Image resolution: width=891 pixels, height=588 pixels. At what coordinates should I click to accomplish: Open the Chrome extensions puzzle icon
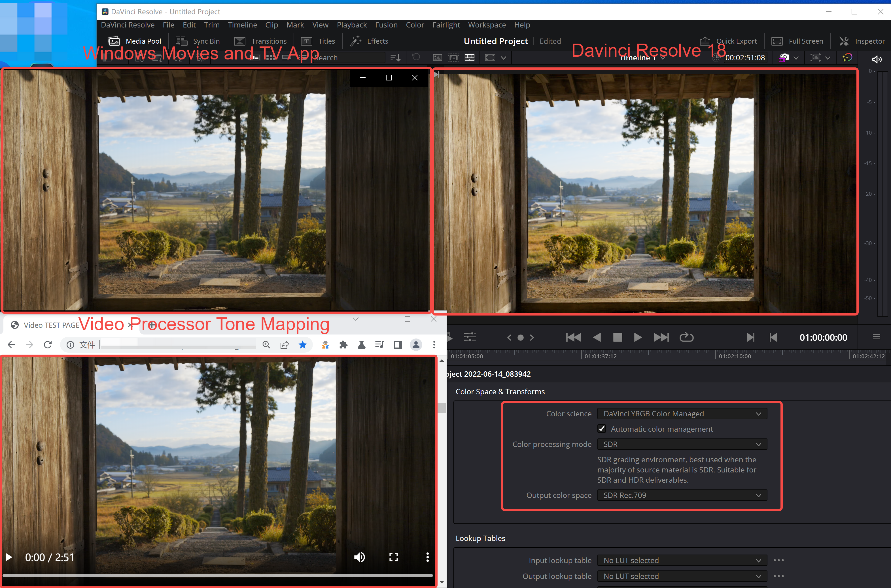343,345
